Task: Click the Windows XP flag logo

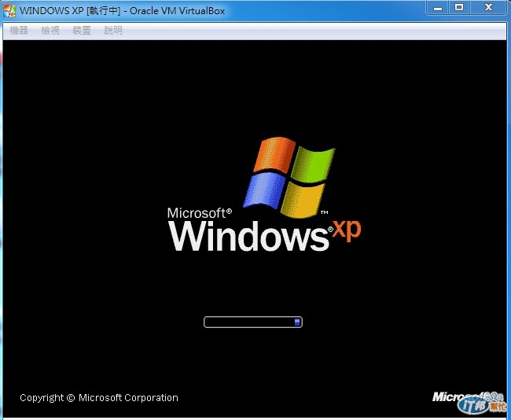Action: (x=289, y=178)
